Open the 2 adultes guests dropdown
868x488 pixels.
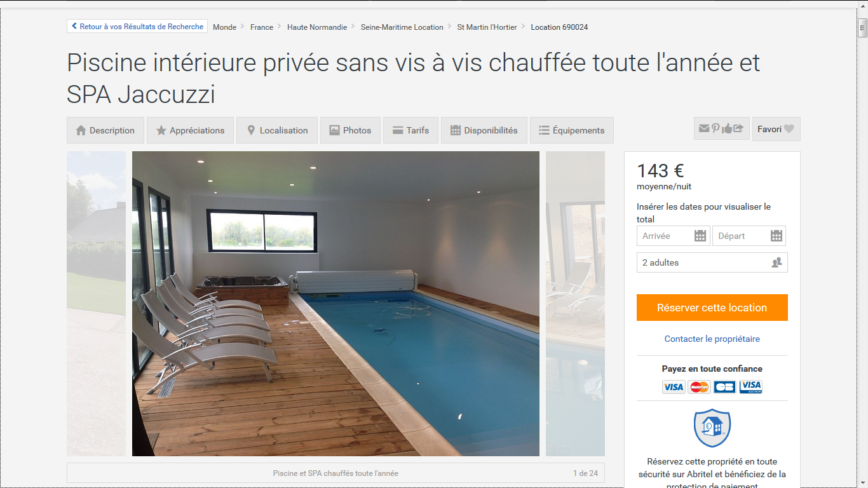click(x=712, y=262)
